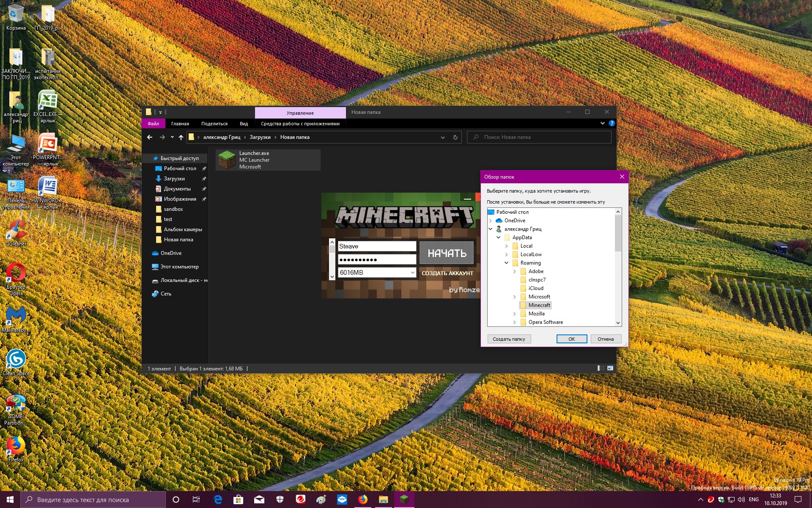
Task: Open the Вид ribbon tab
Action: pyautogui.click(x=244, y=124)
